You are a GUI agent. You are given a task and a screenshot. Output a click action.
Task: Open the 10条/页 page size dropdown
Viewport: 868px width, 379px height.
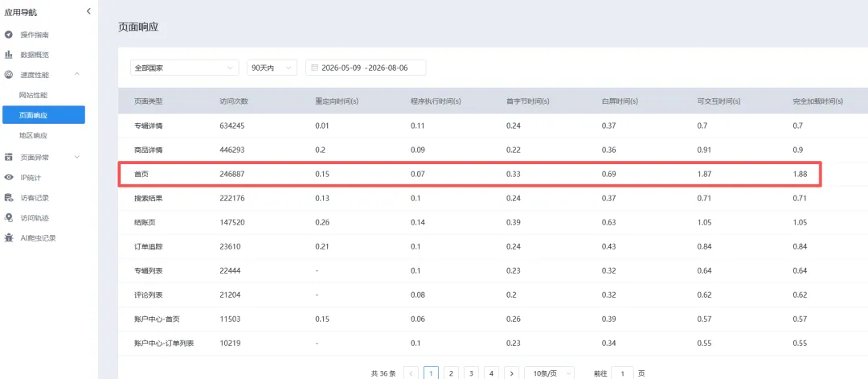(x=549, y=373)
